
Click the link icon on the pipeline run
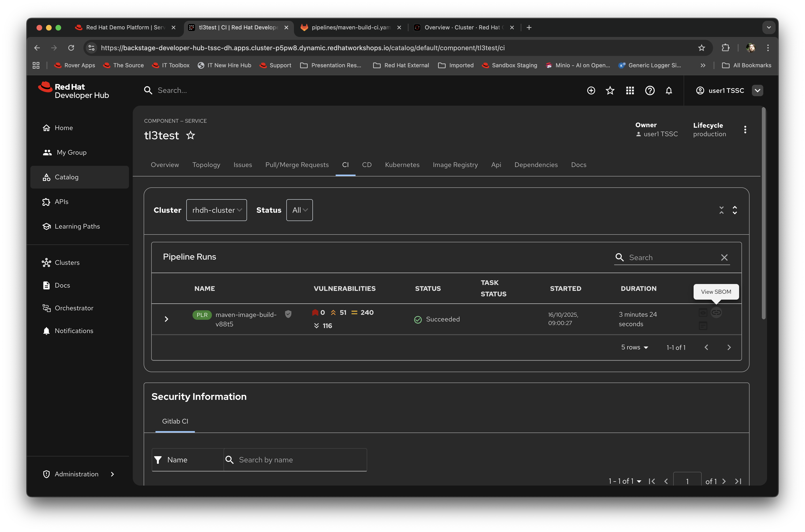[717, 312]
